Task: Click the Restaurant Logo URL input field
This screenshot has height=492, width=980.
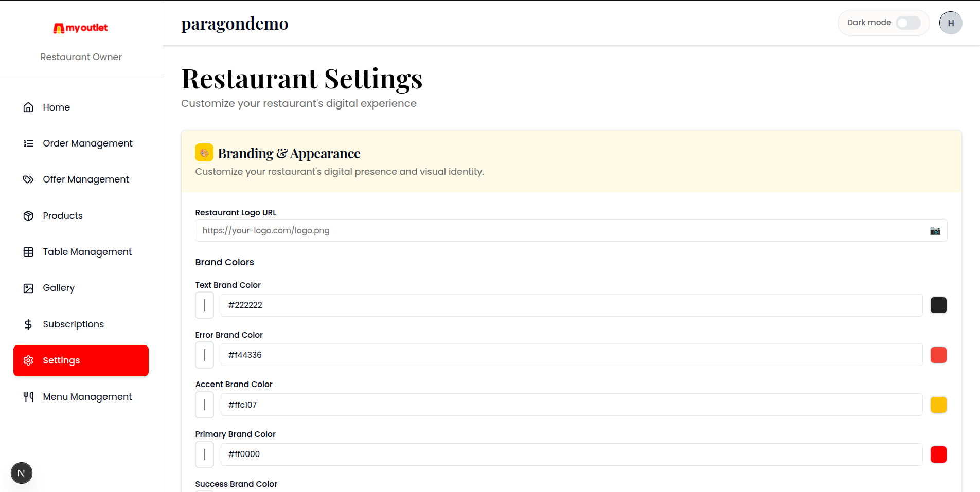Action: tap(561, 231)
